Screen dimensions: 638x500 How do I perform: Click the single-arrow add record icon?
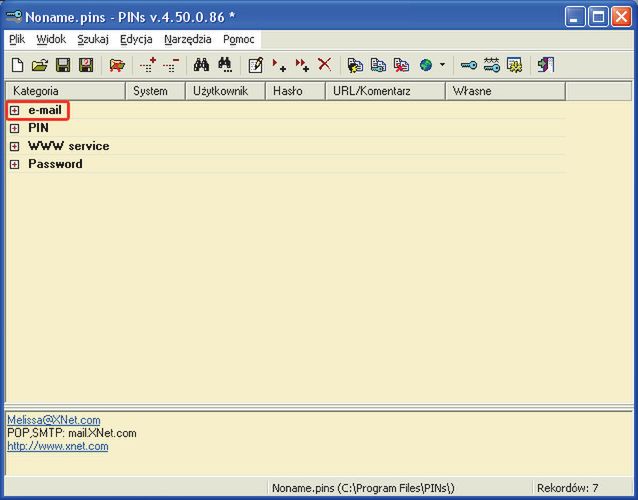pyautogui.click(x=279, y=65)
